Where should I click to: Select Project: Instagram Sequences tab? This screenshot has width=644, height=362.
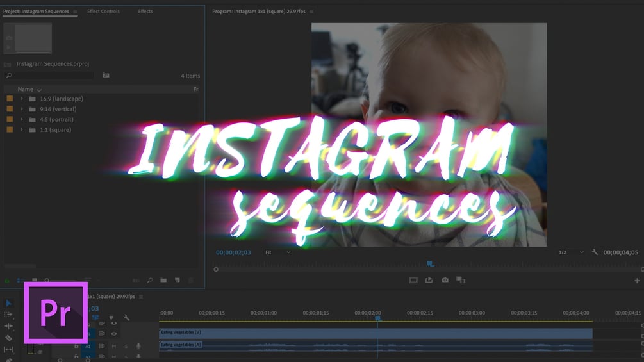pos(36,12)
